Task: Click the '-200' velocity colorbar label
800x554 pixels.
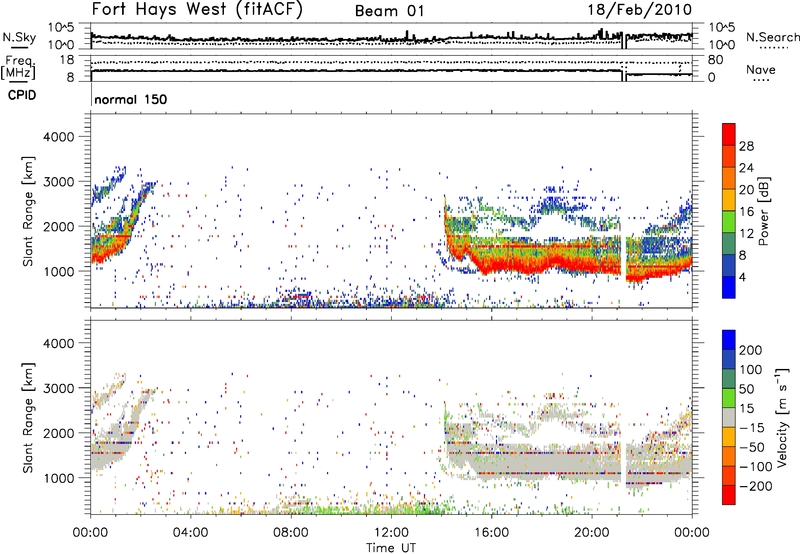Action: [755, 486]
